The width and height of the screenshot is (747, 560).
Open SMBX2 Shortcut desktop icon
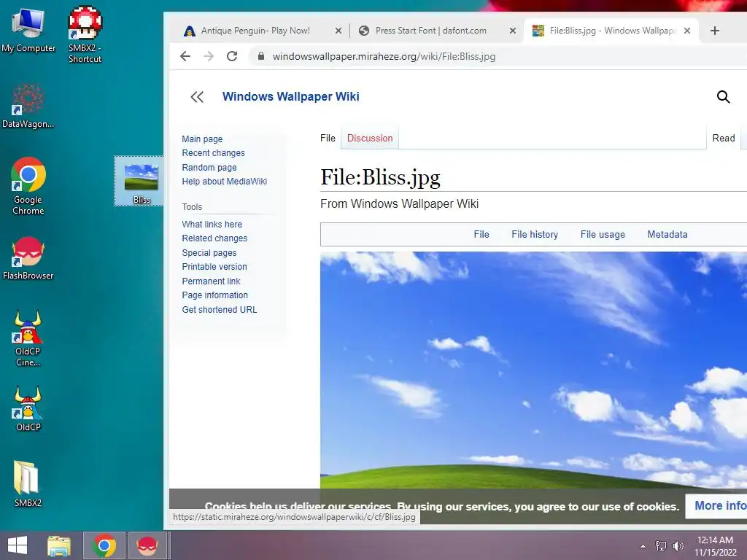(85, 34)
